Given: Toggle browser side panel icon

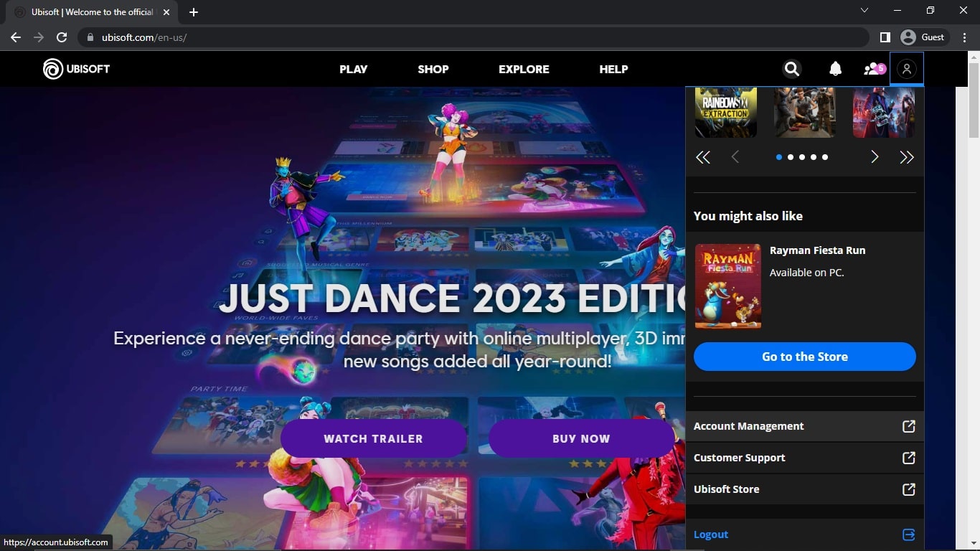Looking at the screenshot, I should [x=885, y=37].
